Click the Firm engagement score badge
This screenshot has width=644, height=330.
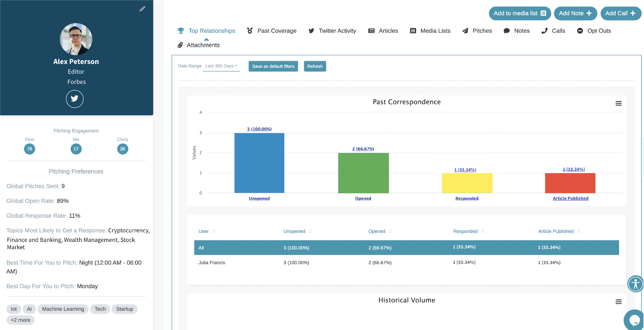[29, 149]
